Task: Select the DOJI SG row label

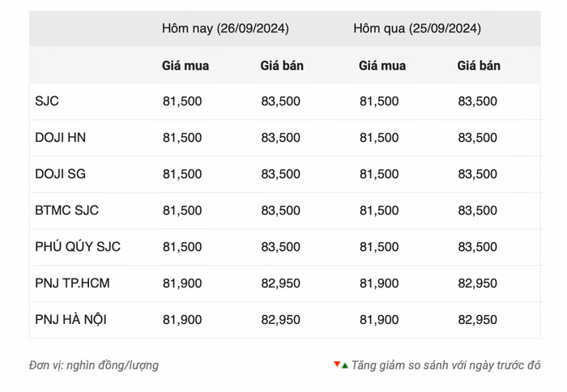Action: coord(61,174)
